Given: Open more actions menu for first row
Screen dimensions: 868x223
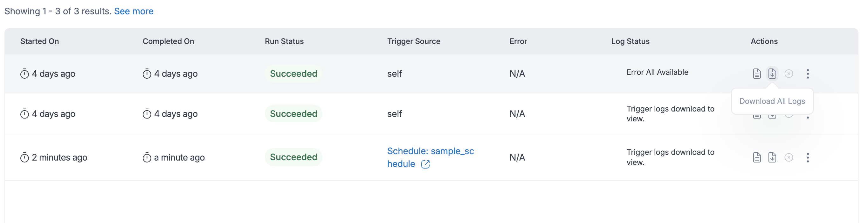Looking at the screenshot, I should tap(808, 74).
